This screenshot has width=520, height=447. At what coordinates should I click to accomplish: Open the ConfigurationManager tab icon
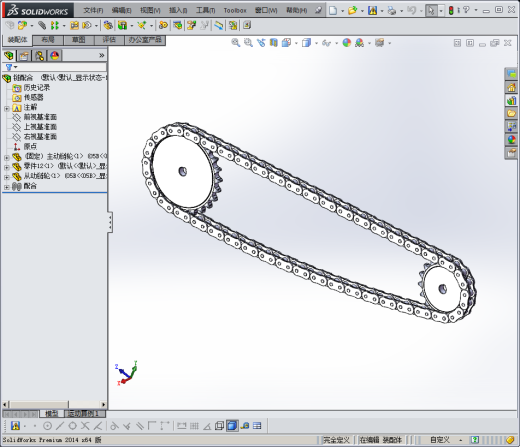pos(39,56)
